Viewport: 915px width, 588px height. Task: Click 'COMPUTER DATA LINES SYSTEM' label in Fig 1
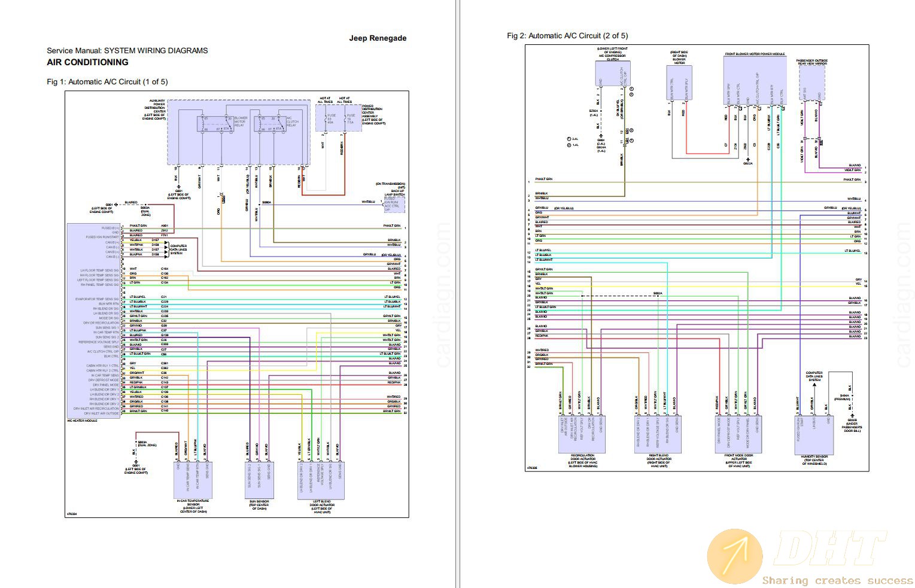(178, 249)
